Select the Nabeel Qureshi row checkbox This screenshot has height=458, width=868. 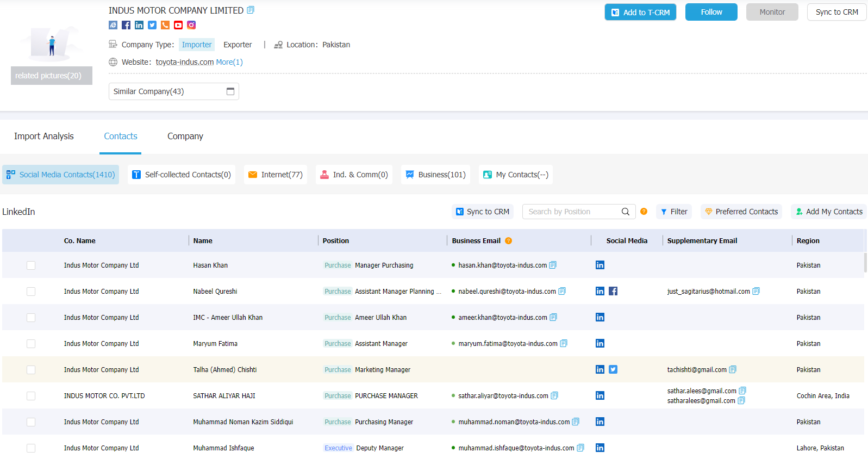coord(31,292)
